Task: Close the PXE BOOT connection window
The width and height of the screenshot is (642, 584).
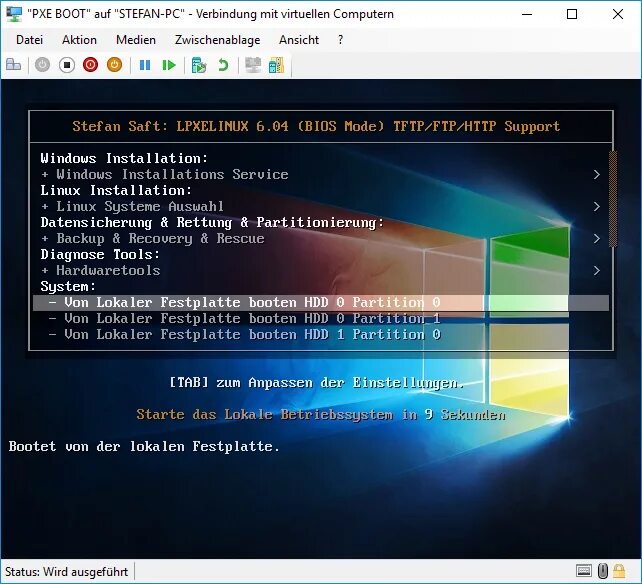Action: [x=618, y=14]
